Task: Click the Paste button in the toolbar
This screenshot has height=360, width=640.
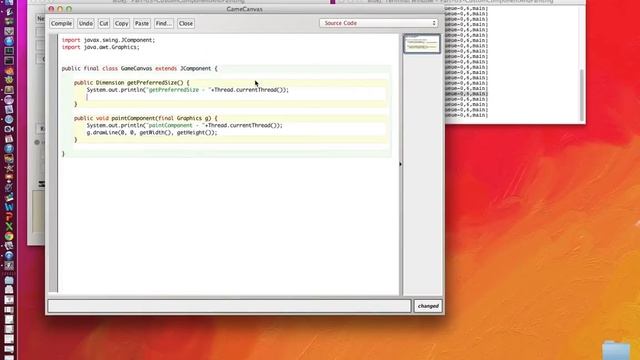Action: tap(142, 24)
